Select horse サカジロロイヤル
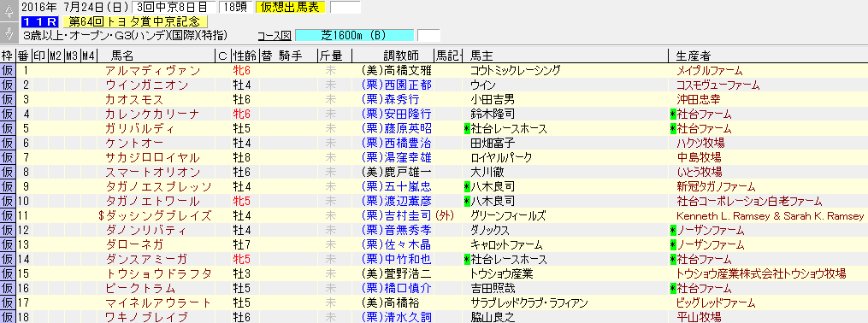 [153, 157]
